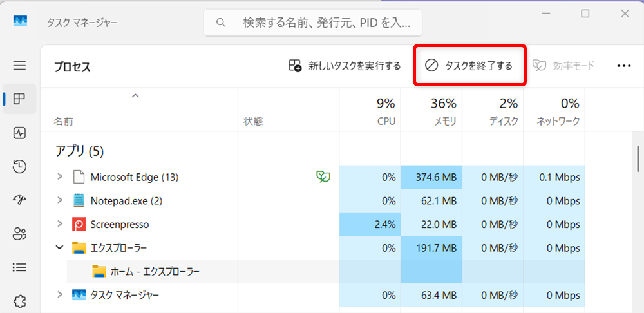Click the Screenpresso process icon
This screenshot has height=313, width=644.
79,224
